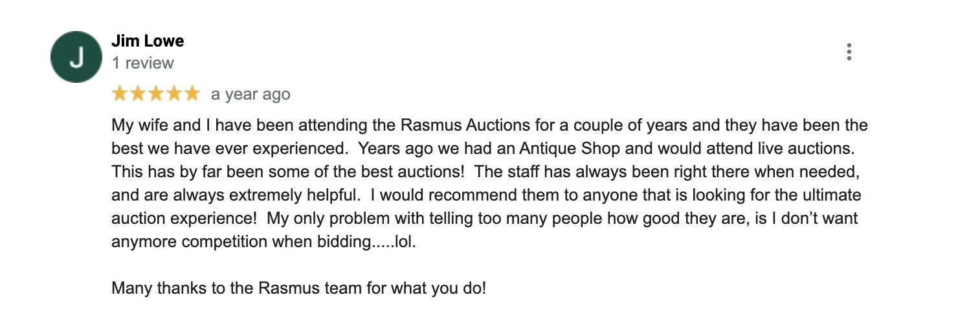Click the fifth rating star
The width and height of the screenshot is (980, 317).
click(x=192, y=94)
